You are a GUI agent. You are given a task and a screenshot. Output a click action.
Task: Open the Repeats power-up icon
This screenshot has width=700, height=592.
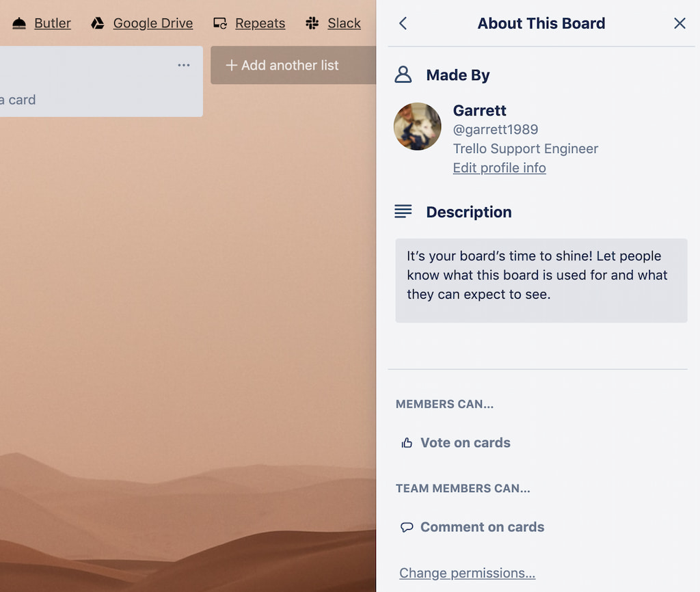pyautogui.click(x=220, y=23)
